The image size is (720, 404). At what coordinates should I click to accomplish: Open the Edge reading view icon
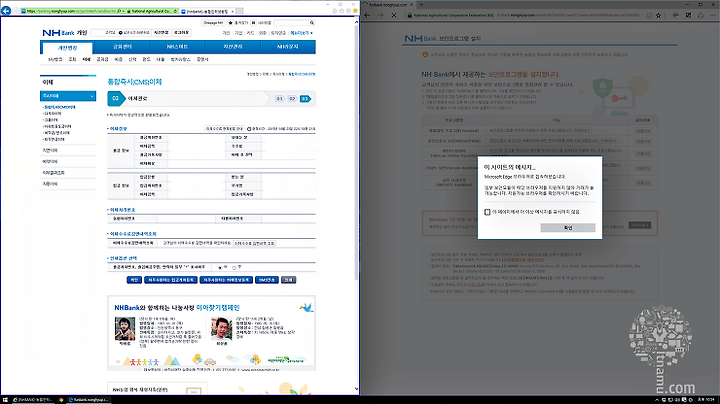tap(649, 15)
